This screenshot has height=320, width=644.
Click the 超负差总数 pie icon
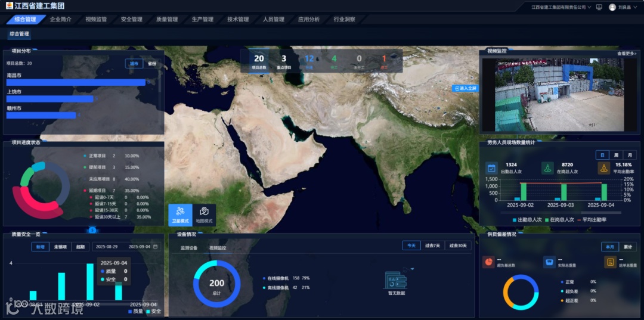point(489,262)
